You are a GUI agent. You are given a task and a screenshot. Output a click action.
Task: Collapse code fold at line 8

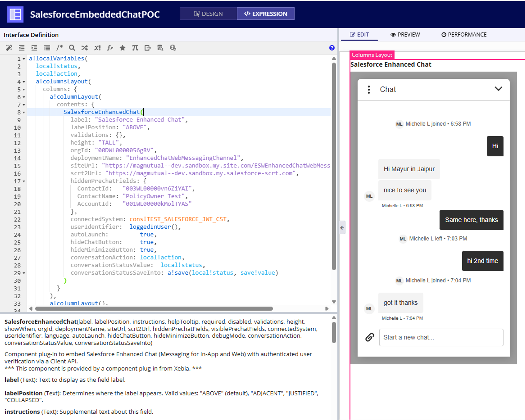[24, 112]
